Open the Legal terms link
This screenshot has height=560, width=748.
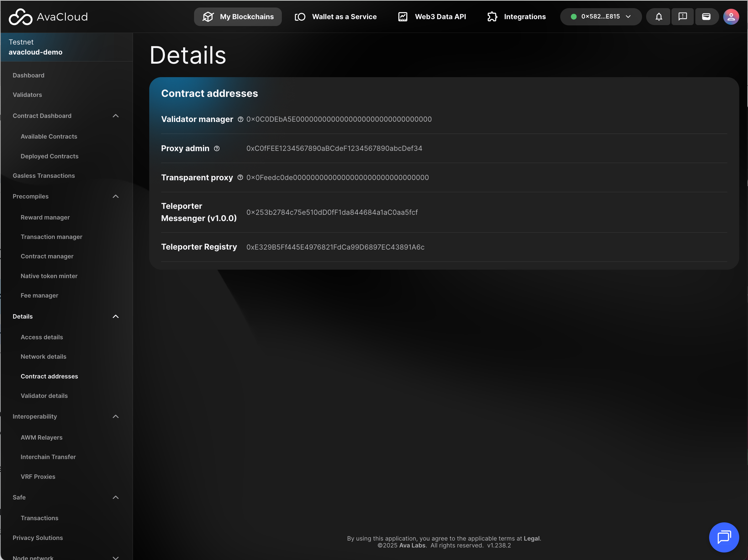[532, 538]
